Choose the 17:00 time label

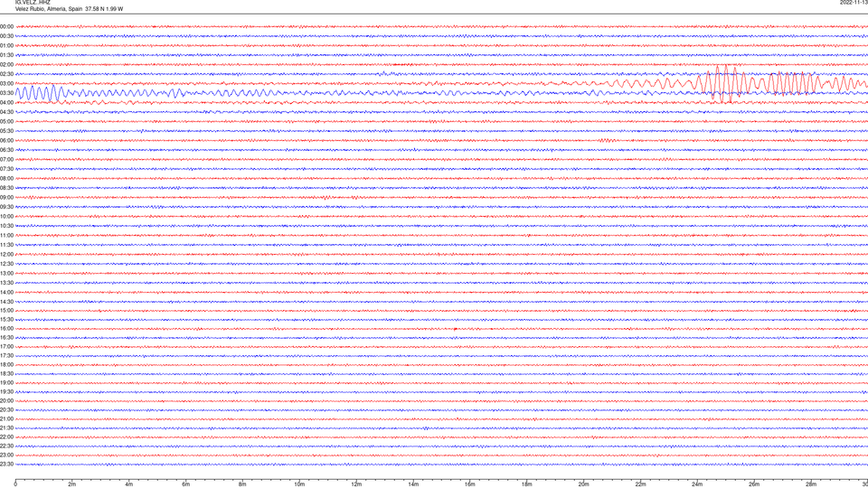click(6, 347)
